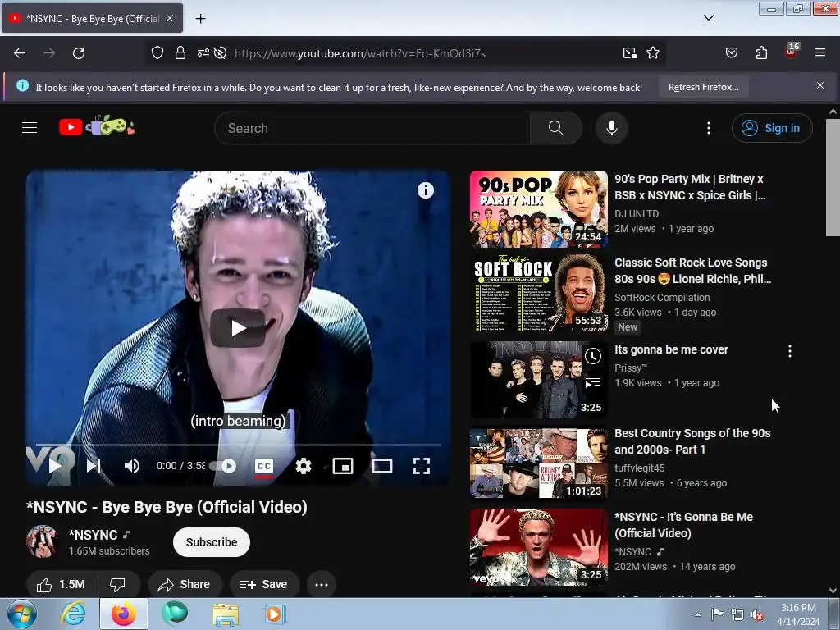Open YouTube guide hamburger menu
This screenshot has height=630, width=840.
(x=30, y=127)
